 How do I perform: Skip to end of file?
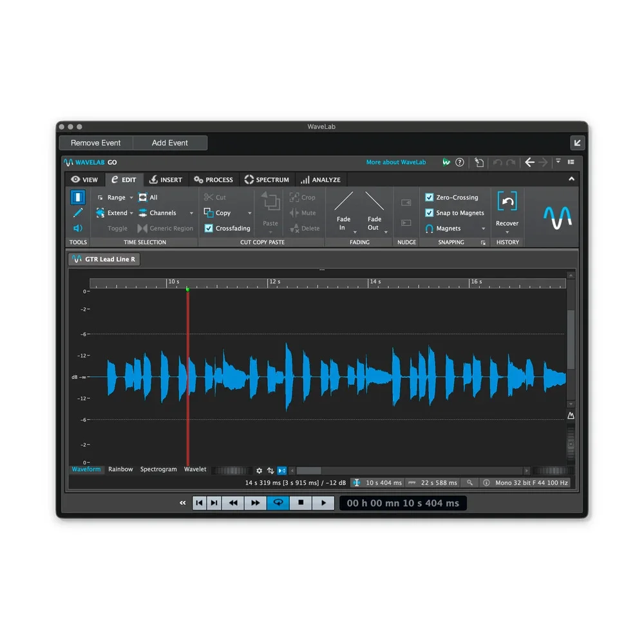[x=214, y=503]
